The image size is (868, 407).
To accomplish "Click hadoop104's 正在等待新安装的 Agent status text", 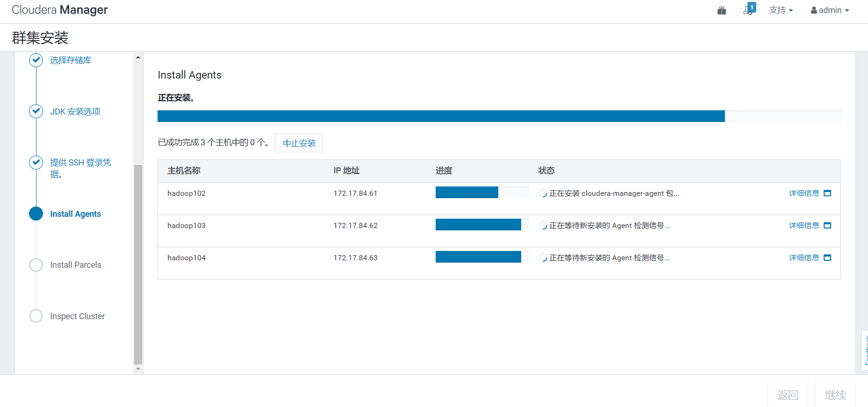I will [610, 258].
